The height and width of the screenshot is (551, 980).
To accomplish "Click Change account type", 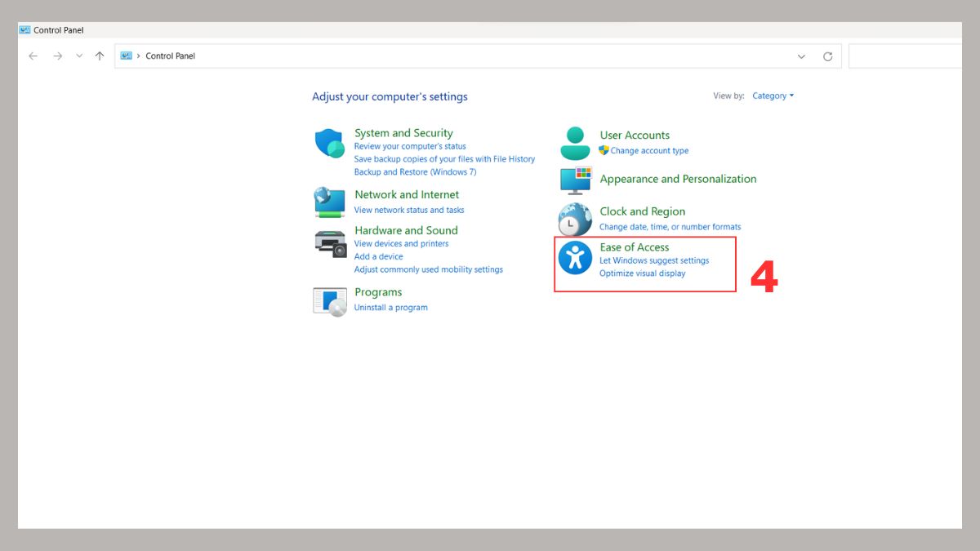I will 649,150.
